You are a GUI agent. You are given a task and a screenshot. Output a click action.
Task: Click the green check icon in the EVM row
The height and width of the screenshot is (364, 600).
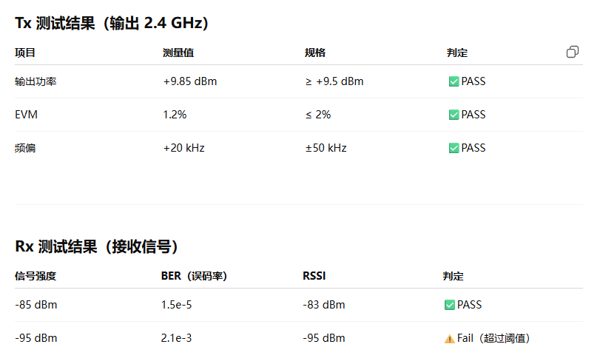454,115
